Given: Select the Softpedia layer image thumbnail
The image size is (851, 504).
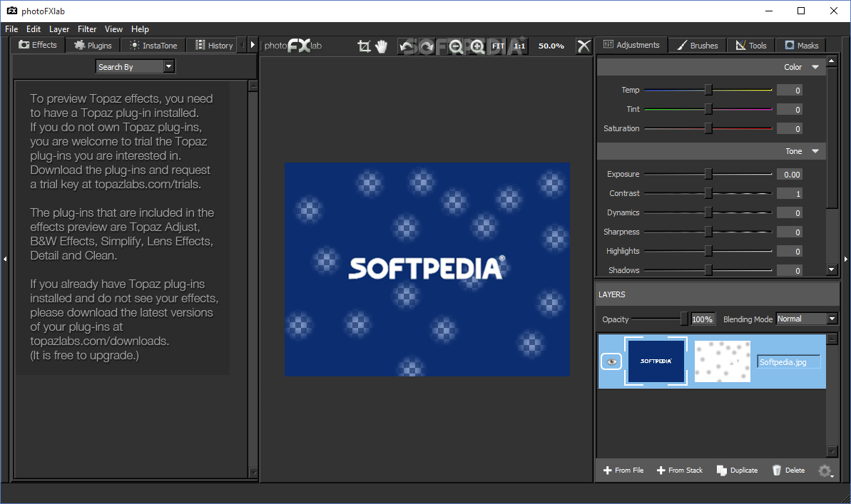Looking at the screenshot, I should click(x=656, y=361).
